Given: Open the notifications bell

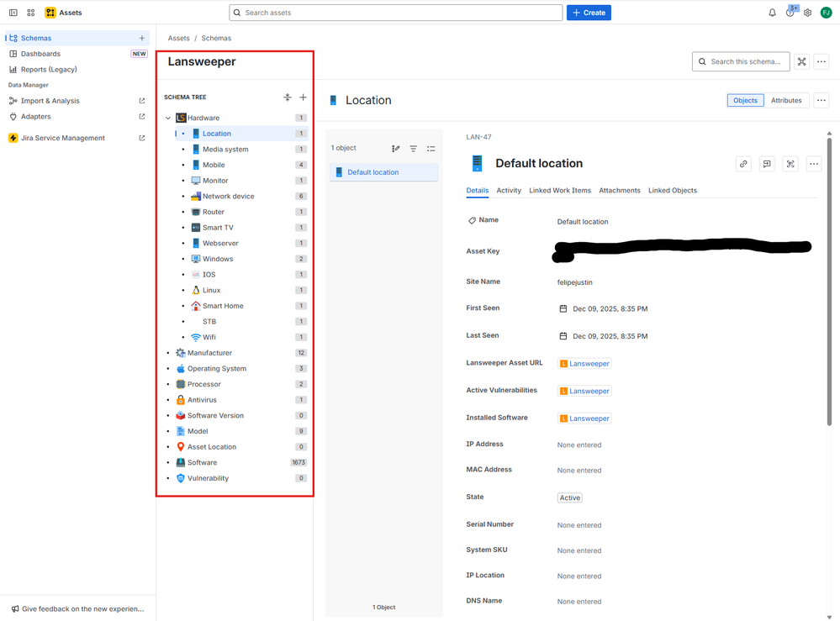Looking at the screenshot, I should tap(772, 13).
